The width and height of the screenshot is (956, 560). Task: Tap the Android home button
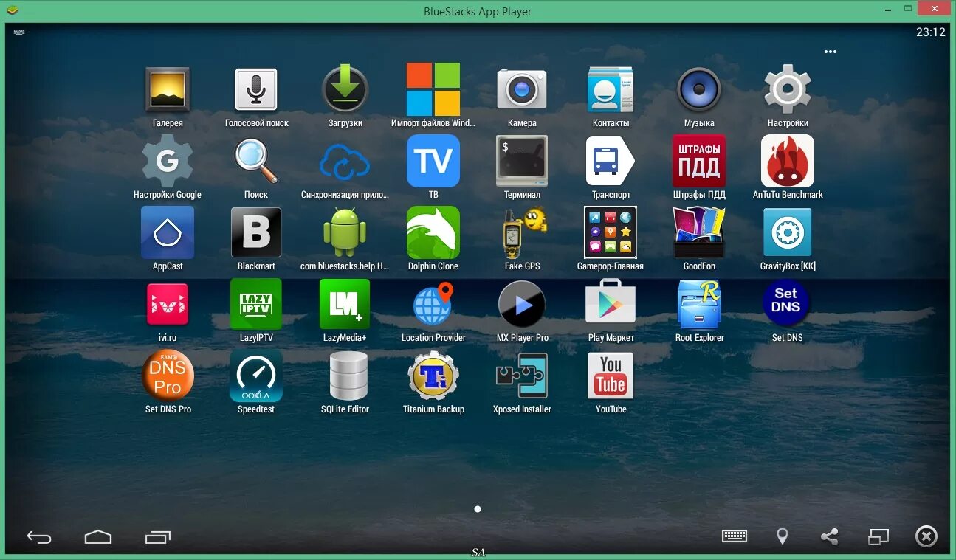pyautogui.click(x=97, y=536)
